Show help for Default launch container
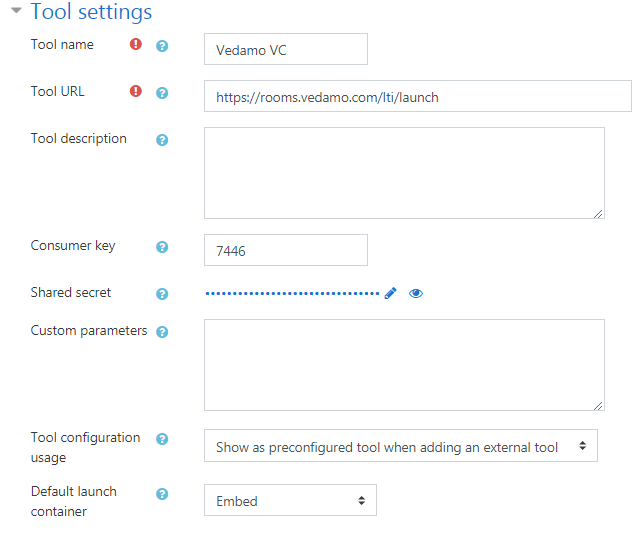The image size is (639, 535). (x=162, y=494)
